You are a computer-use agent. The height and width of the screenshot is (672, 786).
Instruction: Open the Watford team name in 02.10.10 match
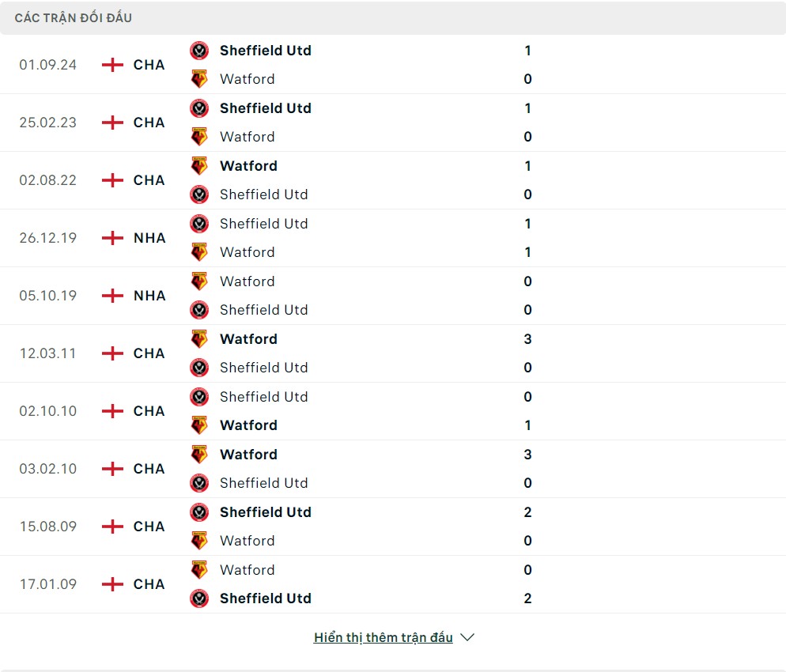coord(248,425)
